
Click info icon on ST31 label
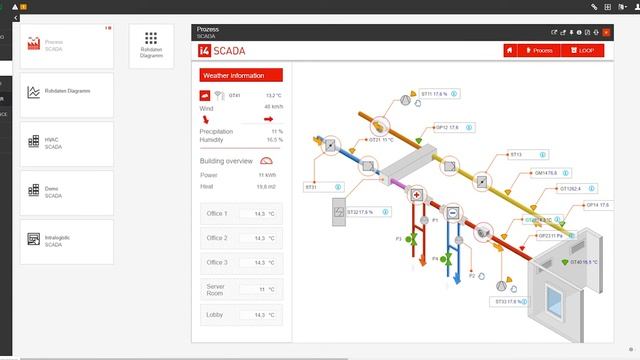pyautogui.click(x=338, y=187)
